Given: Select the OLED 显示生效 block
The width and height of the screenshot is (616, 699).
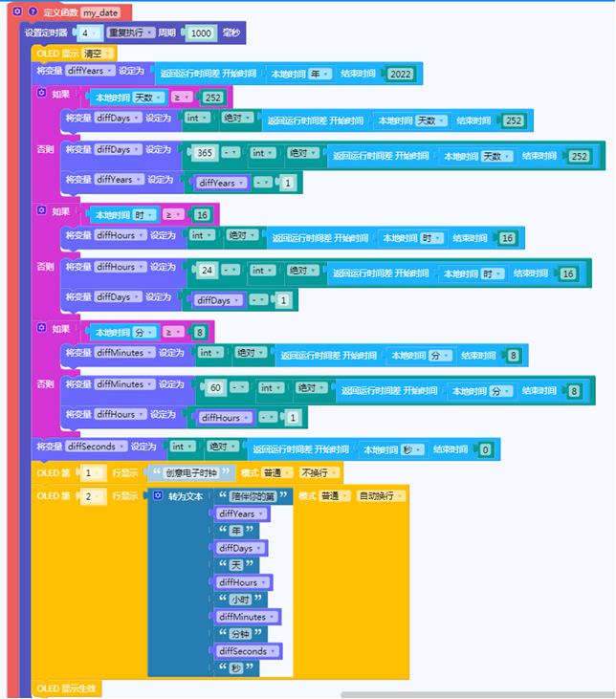Looking at the screenshot, I should [x=66, y=688].
